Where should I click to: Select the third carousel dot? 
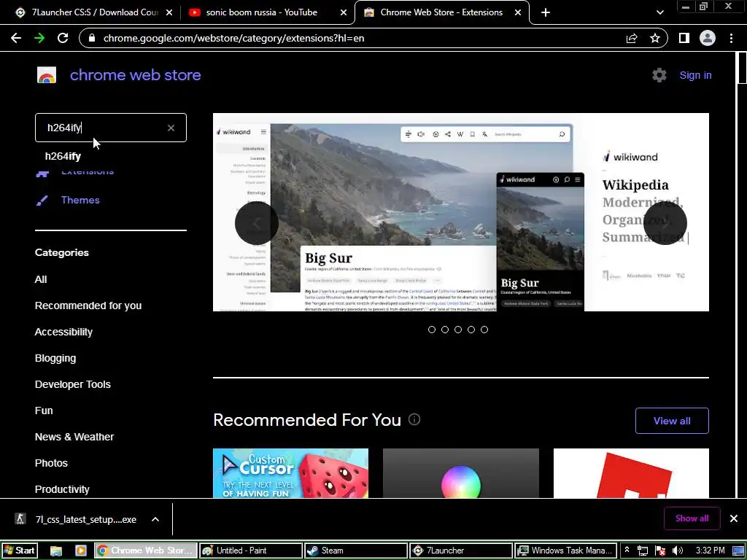pyautogui.click(x=458, y=330)
